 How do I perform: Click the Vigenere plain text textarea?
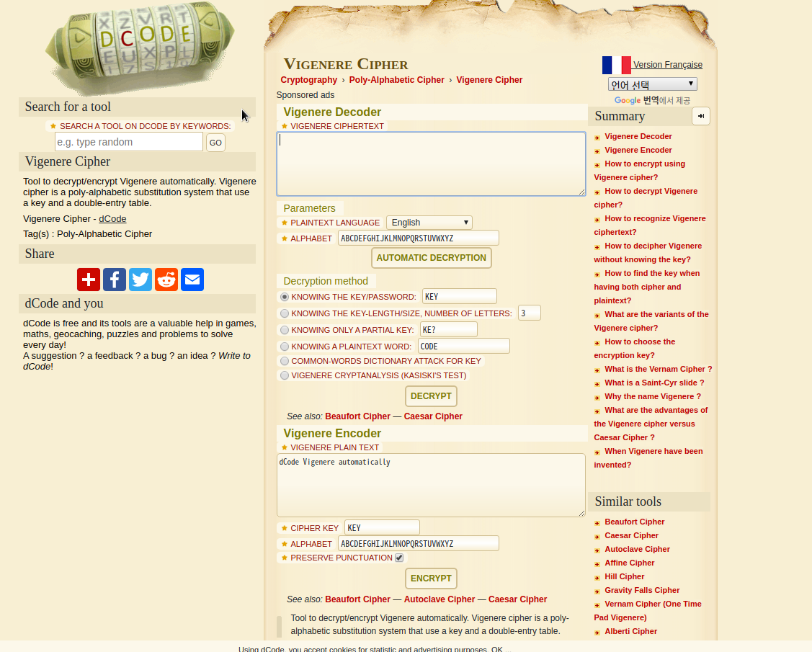point(432,486)
